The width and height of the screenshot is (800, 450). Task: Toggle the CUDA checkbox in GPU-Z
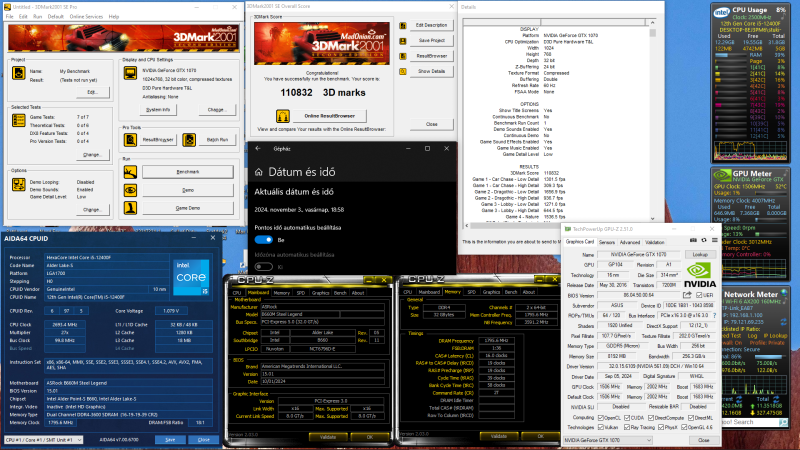pos(627,418)
